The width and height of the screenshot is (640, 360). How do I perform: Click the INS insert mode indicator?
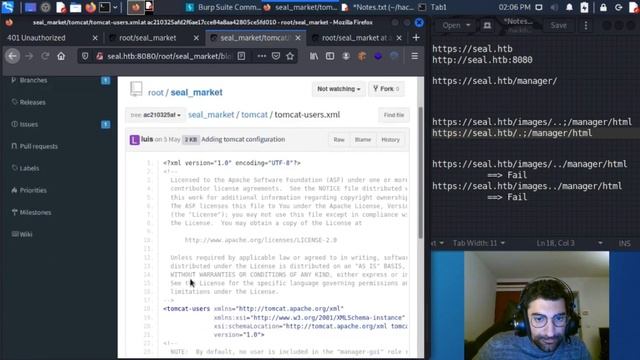coord(624,243)
